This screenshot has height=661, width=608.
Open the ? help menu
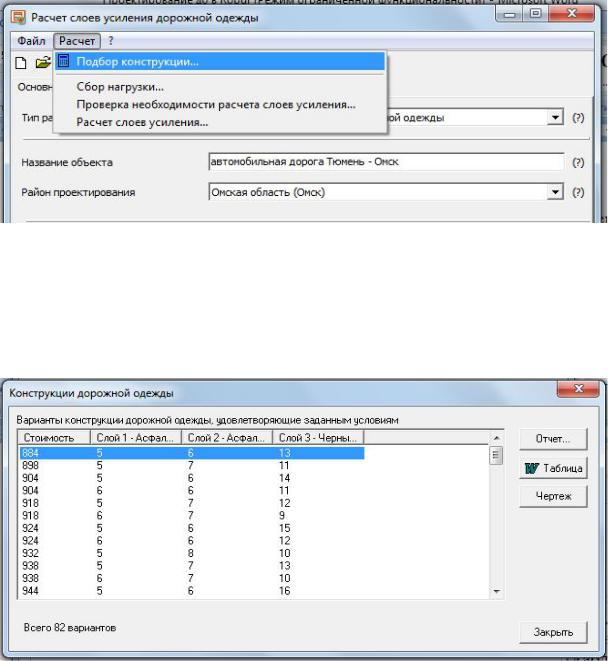110,41
